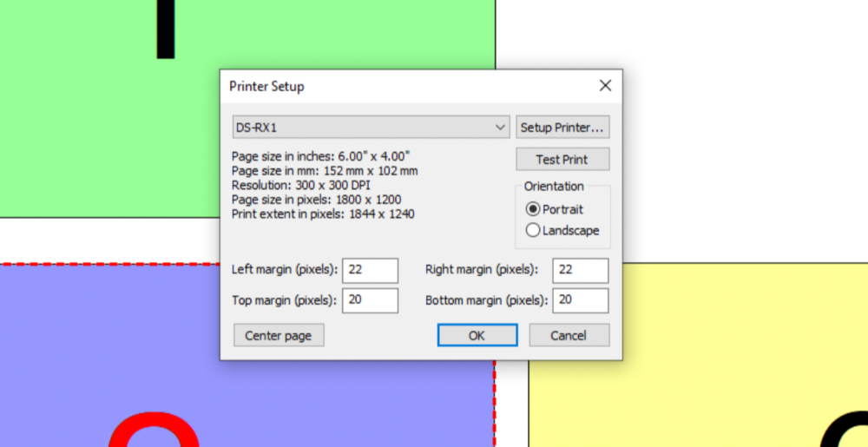
Task: Click the black vertical bar on green panel
Action: (166, 30)
